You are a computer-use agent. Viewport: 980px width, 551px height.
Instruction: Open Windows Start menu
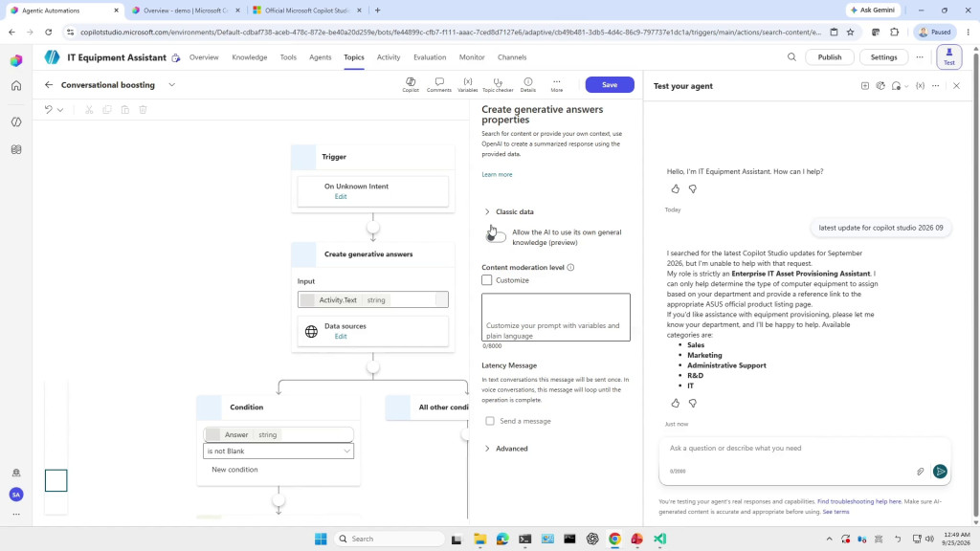[321, 539]
